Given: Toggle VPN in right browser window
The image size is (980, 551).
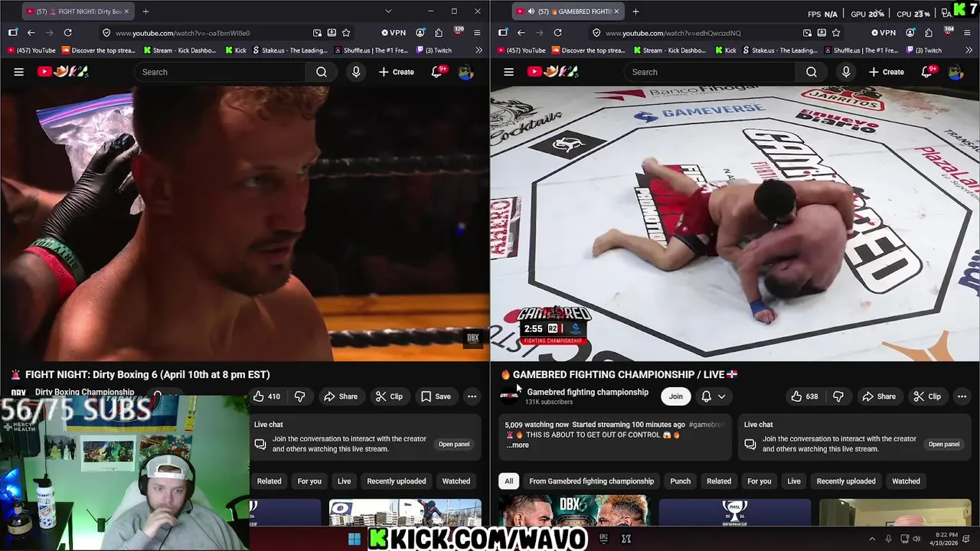Looking at the screenshot, I should [x=884, y=33].
